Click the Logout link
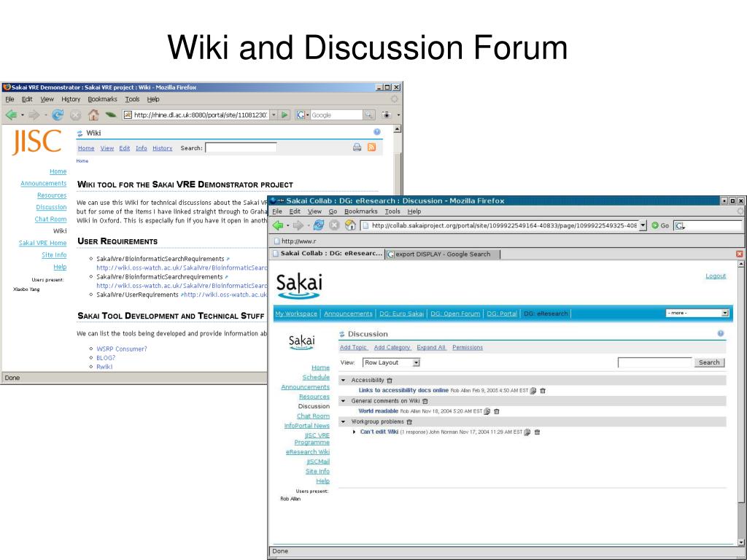The height and width of the screenshot is (560, 747). coord(716,276)
